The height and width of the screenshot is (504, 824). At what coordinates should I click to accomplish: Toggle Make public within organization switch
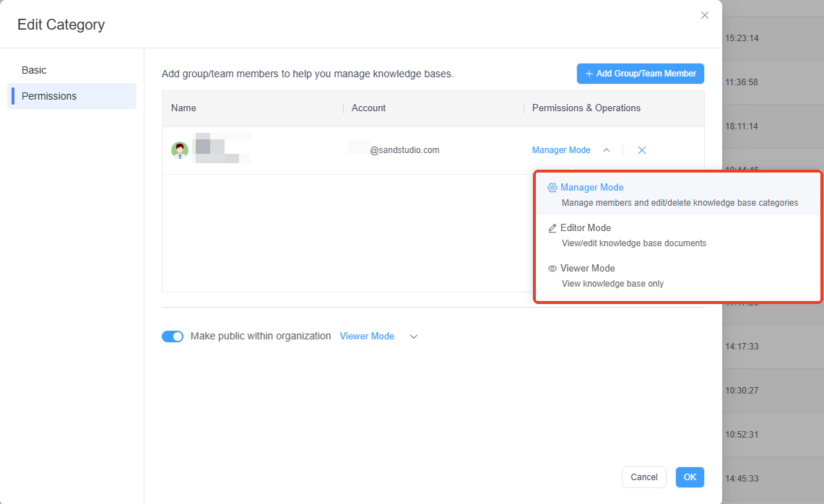(173, 336)
